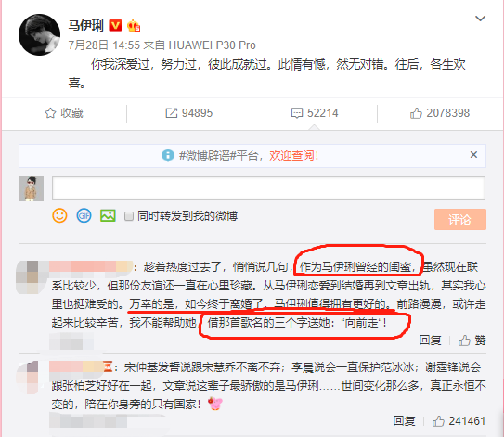Image resolution: width=504 pixels, height=437 pixels.
Task: Open the GIF picker icon
Action: pos(84,215)
